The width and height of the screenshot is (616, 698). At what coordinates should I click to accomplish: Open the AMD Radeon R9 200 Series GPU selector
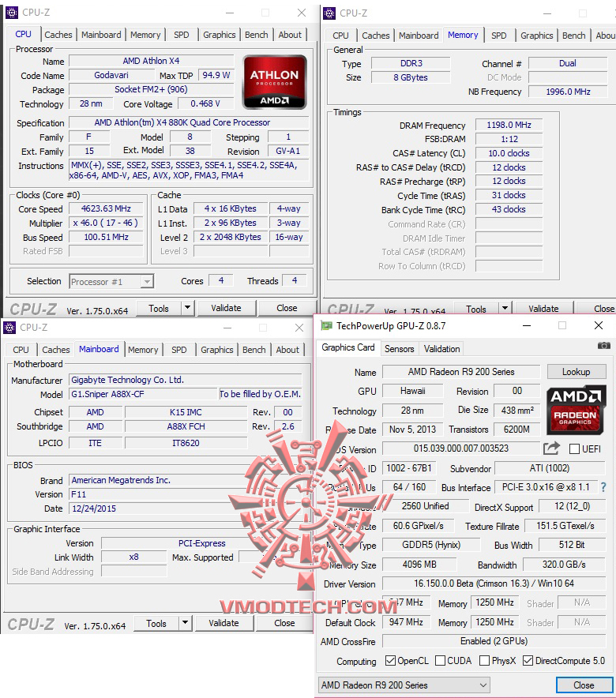tap(404, 685)
